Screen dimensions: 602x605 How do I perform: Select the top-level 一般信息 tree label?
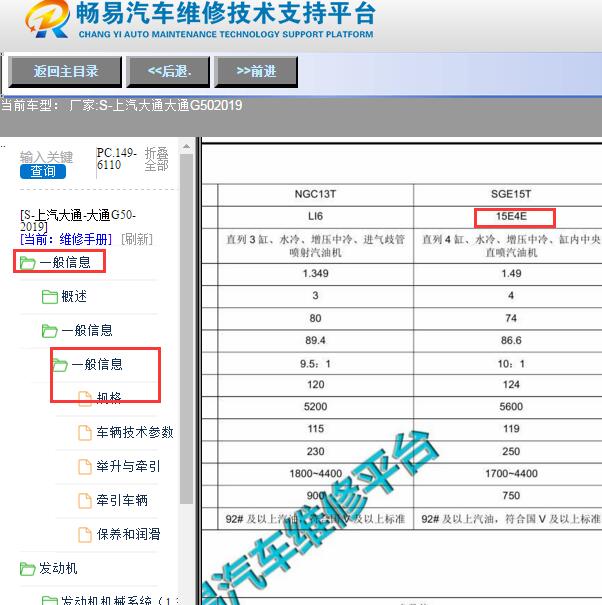pos(65,263)
